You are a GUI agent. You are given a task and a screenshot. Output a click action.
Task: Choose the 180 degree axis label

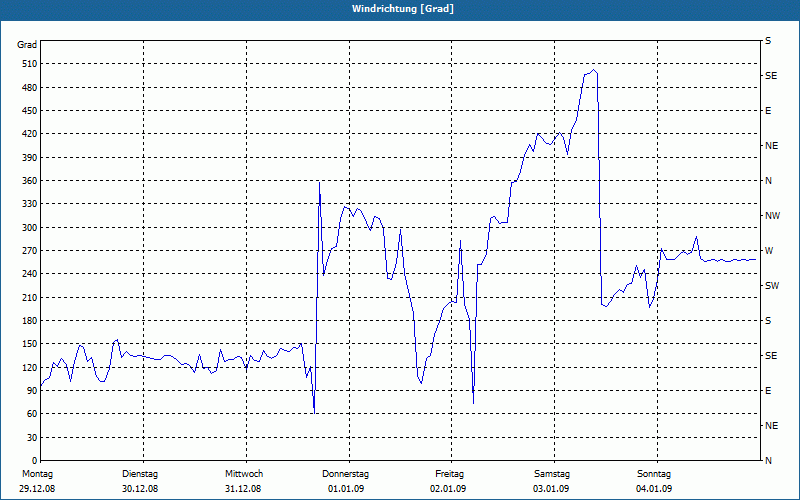31,321
